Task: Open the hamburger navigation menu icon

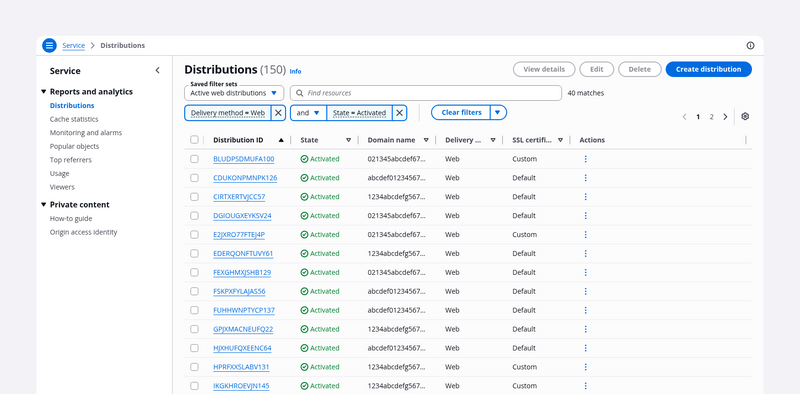Action: 49,45
